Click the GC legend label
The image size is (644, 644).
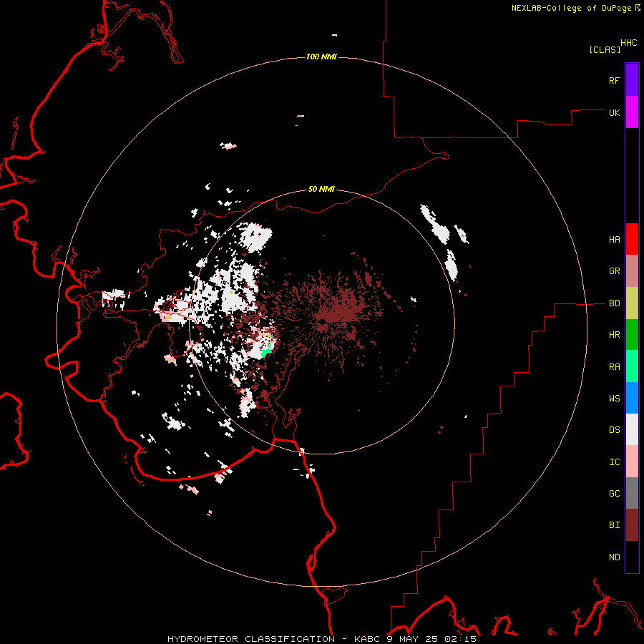614,494
